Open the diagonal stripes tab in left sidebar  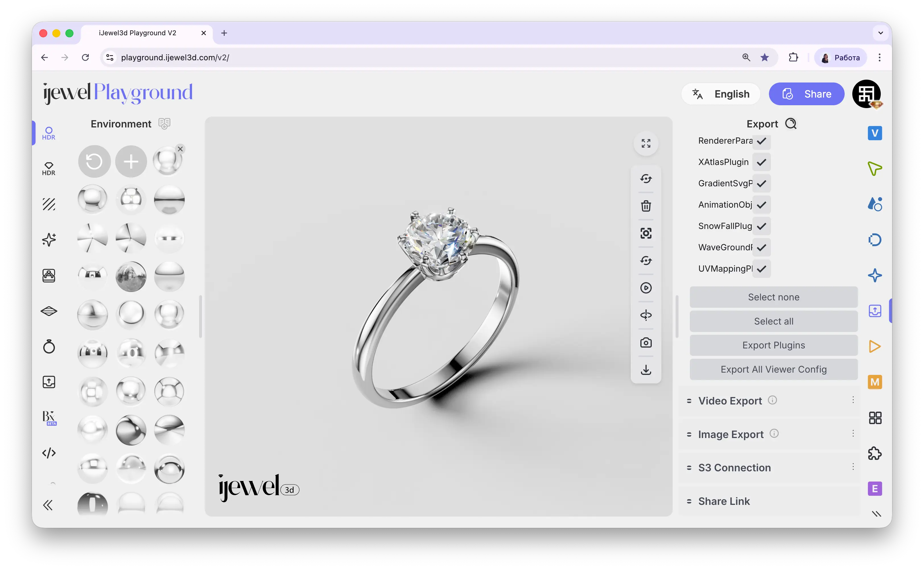click(49, 204)
